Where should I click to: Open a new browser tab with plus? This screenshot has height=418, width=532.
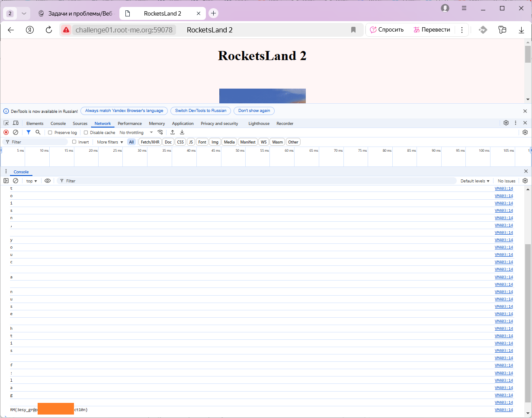[213, 13]
